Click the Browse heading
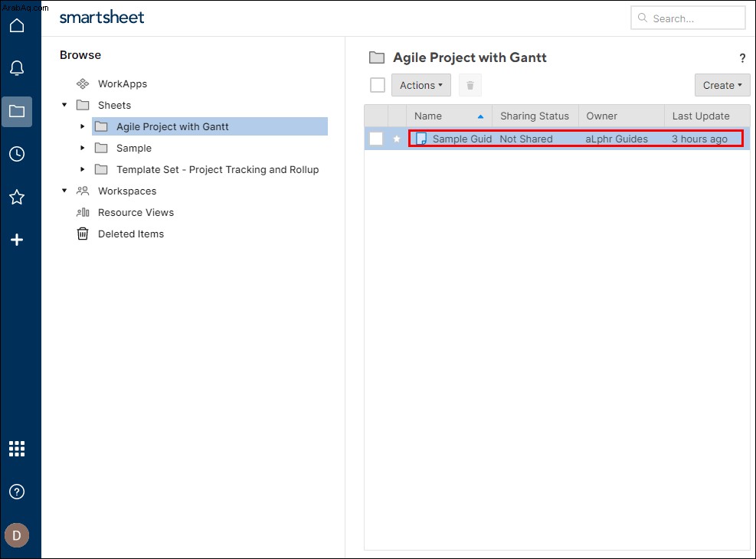Screen dimensions: 756x559 tap(80, 55)
